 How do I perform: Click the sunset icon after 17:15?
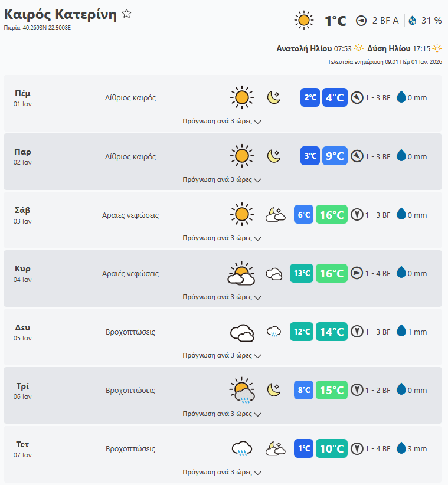[437, 48]
